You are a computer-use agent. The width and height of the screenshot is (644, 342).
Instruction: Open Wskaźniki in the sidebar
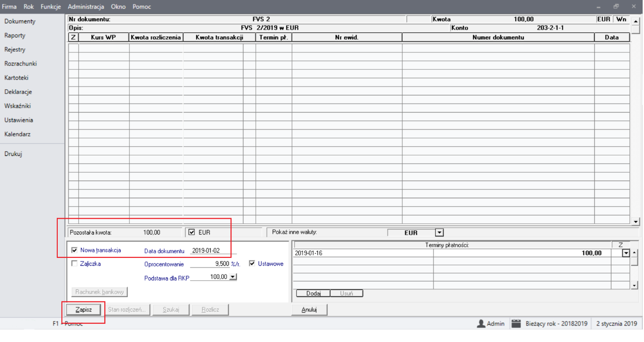point(18,106)
